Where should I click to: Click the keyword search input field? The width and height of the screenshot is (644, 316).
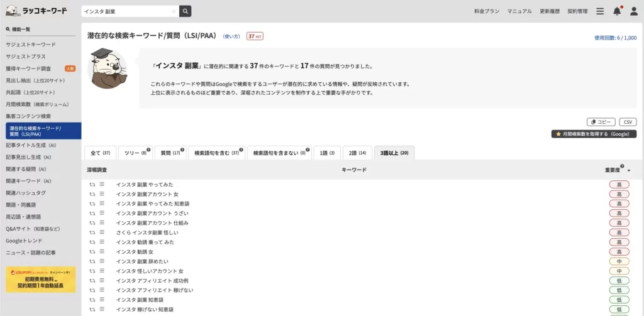(x=126, y=11)
